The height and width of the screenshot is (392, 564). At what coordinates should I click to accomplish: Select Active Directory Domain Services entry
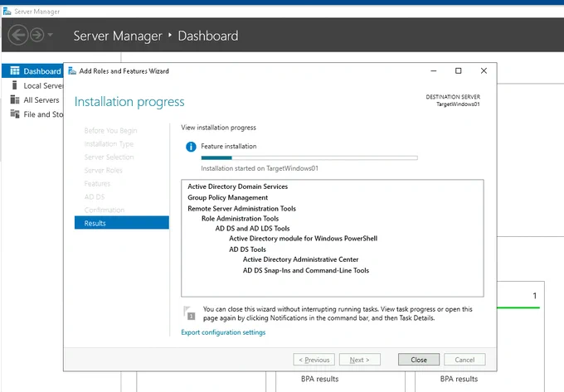(x=238, y=186)
